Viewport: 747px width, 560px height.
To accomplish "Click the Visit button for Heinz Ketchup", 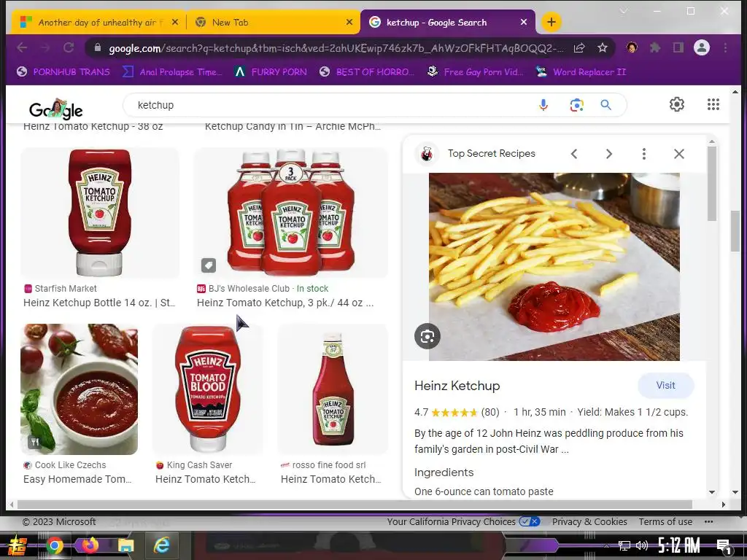I will click(x=665, y=385).
